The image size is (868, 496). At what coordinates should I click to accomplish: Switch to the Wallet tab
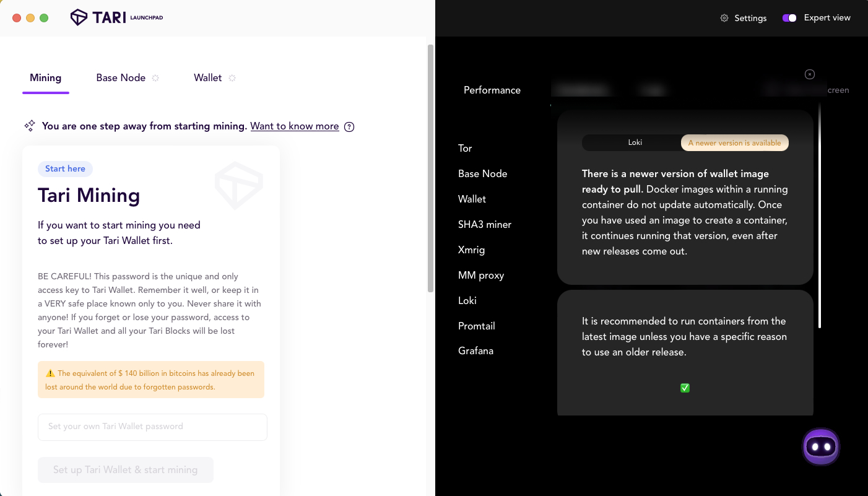208,77
